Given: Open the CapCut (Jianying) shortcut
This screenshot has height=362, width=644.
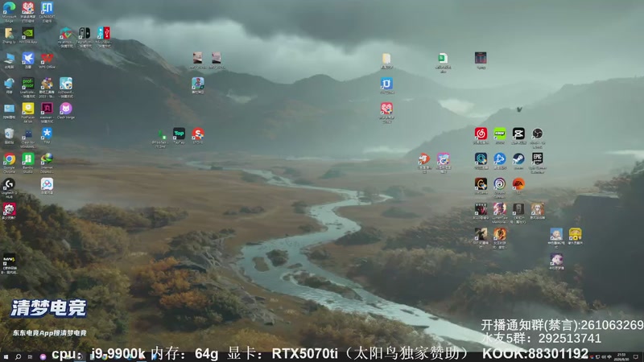Looking at the screenshot, I should (x=518, y=134).
